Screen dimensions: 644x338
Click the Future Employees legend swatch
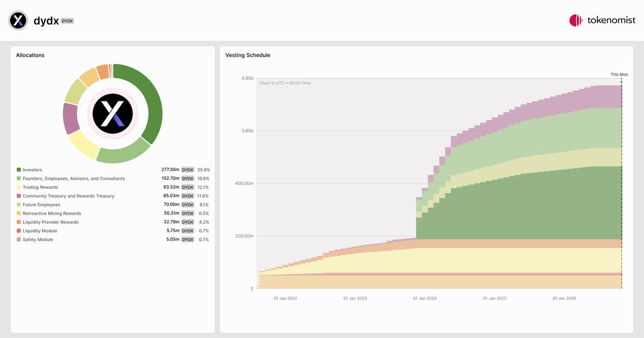(19, 205)
